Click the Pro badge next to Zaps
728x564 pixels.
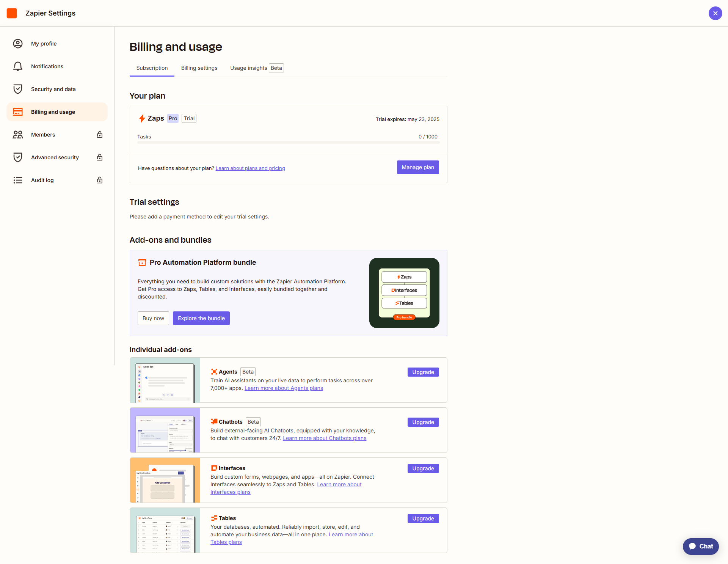[x=173, y=118]
